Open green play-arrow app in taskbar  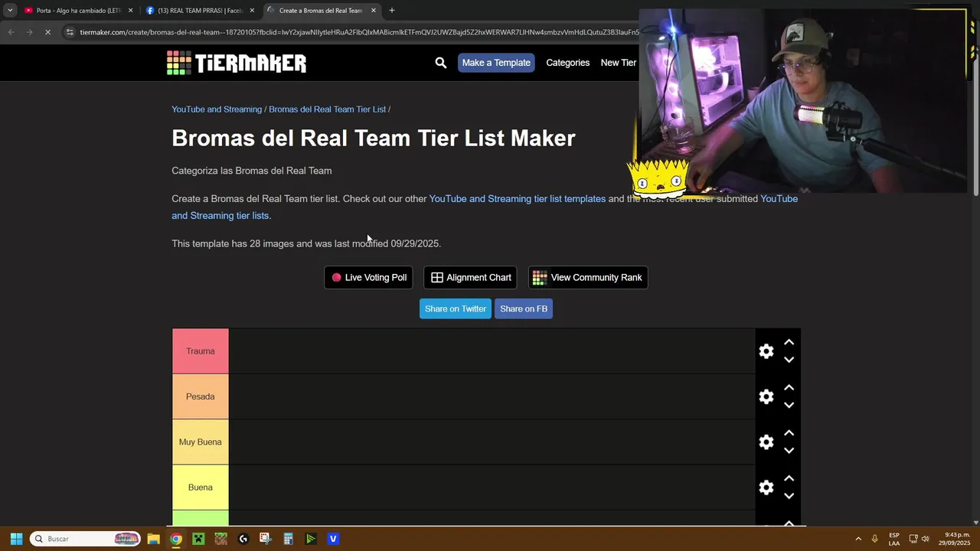[311, 539]
